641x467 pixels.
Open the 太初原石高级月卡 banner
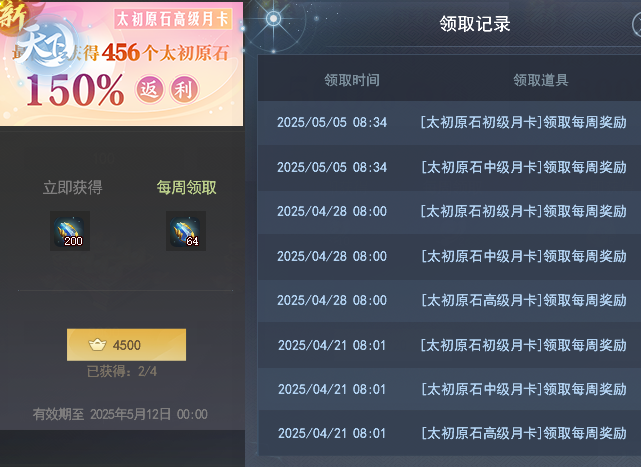121,63
